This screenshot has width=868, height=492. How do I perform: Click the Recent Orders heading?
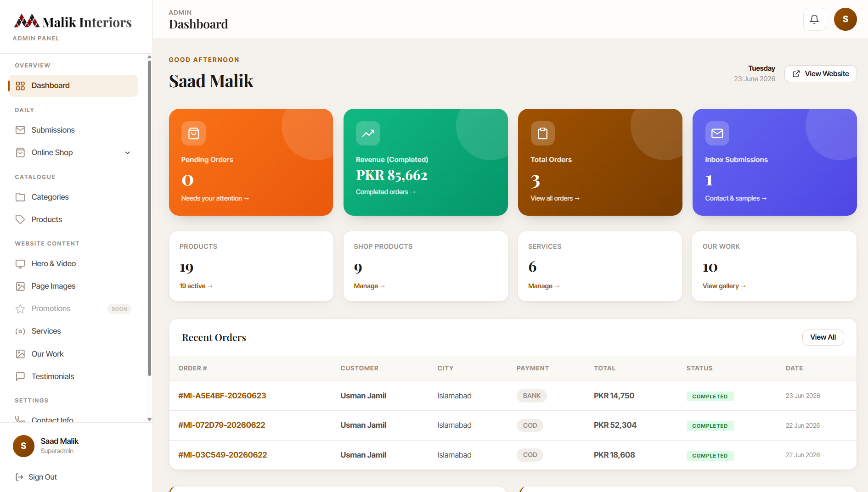click(x=214, y=337)
